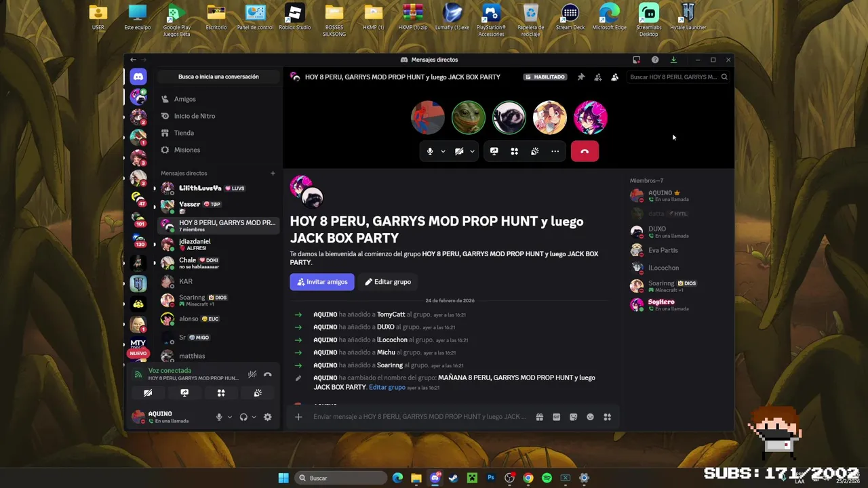Expand LilithLuvsYa conversation arrow
The width and height of the screenshot is (868, 488).
pos(154,188)
